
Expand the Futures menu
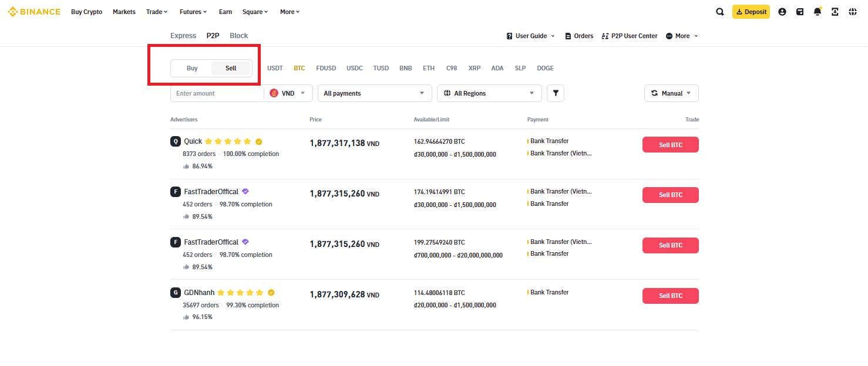(x=193, y=12)
